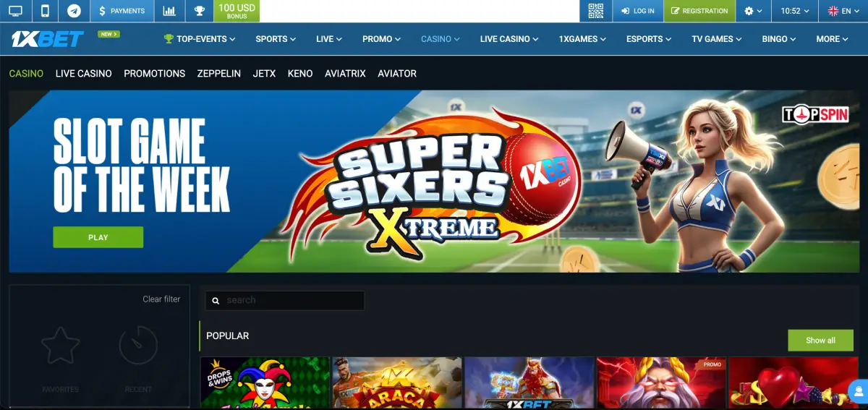Clear the game filter
The width and height of the screenshot is (868, 410).
click(161, 299)
